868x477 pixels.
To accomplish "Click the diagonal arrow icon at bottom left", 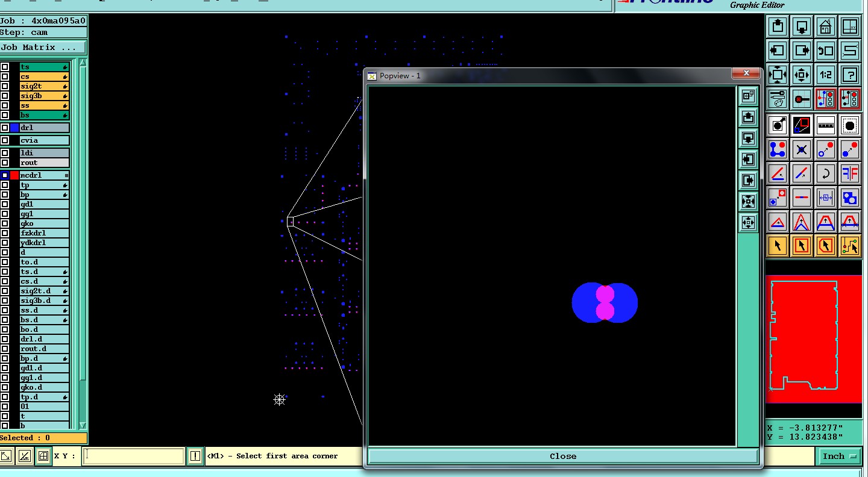I will pos(7,456).
